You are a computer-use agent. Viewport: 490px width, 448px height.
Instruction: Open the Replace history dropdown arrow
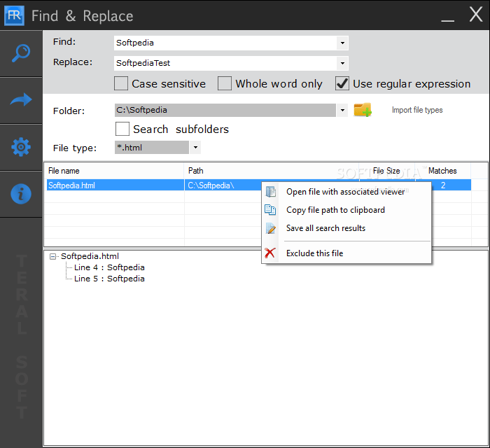[342, 63]
